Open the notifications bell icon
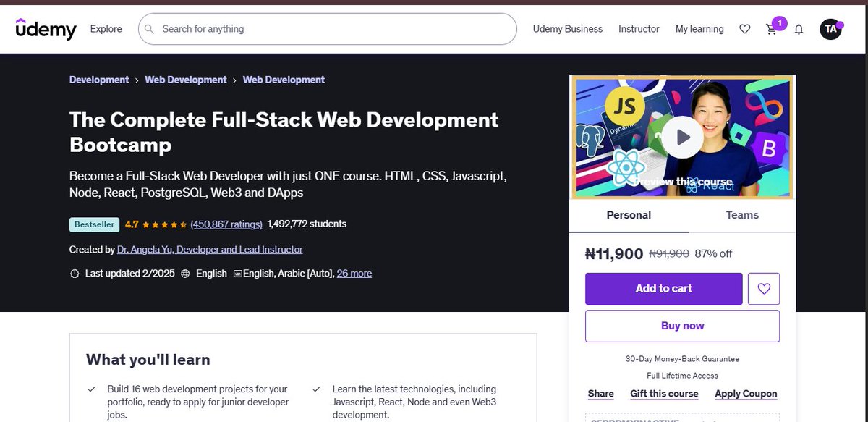Viewport: 868px width, 422px height. pos(799,29)
